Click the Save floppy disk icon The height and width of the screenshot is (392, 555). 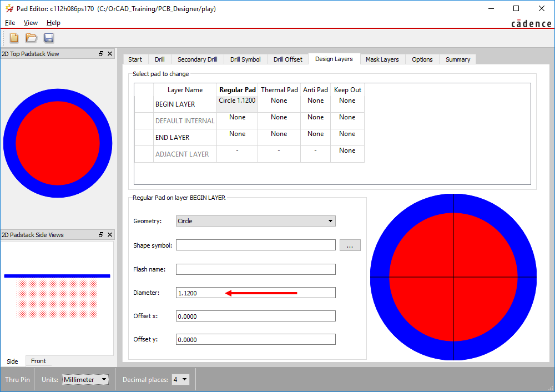coord(49,38)
